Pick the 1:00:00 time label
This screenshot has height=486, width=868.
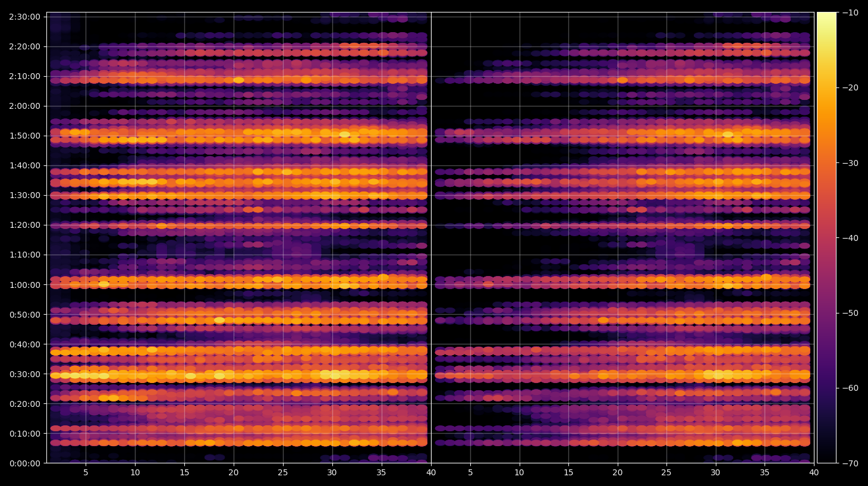tap(24, 285)
